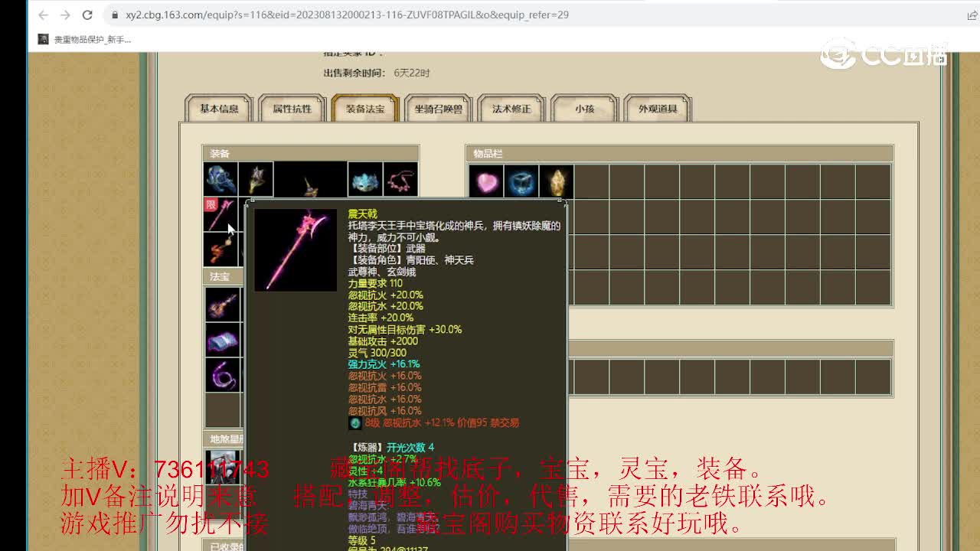Click the 贵重物品保护 bookmark favicon
The width and height of the screenshot is (980, 551).
point(44,39)
